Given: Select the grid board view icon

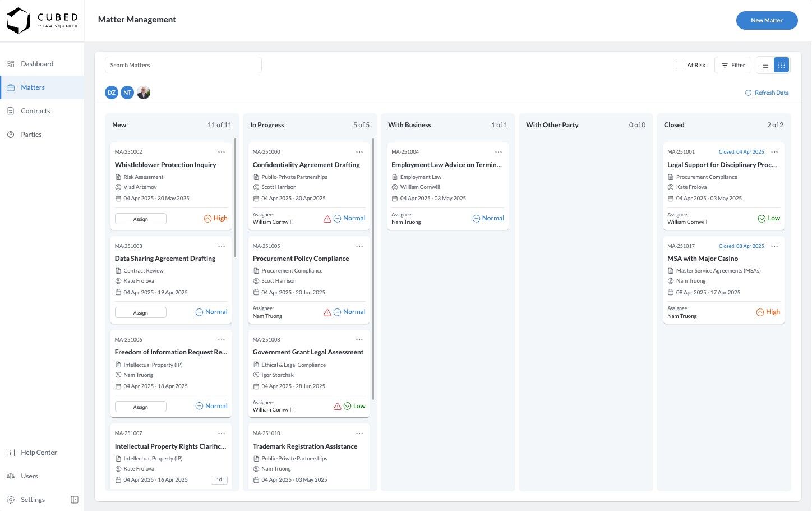Looking at the screenshot, I should point(782,65).
